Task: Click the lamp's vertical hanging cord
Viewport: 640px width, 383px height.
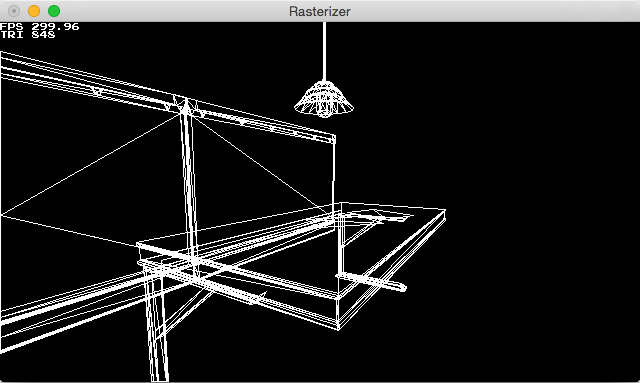Action: click(324, 51)
